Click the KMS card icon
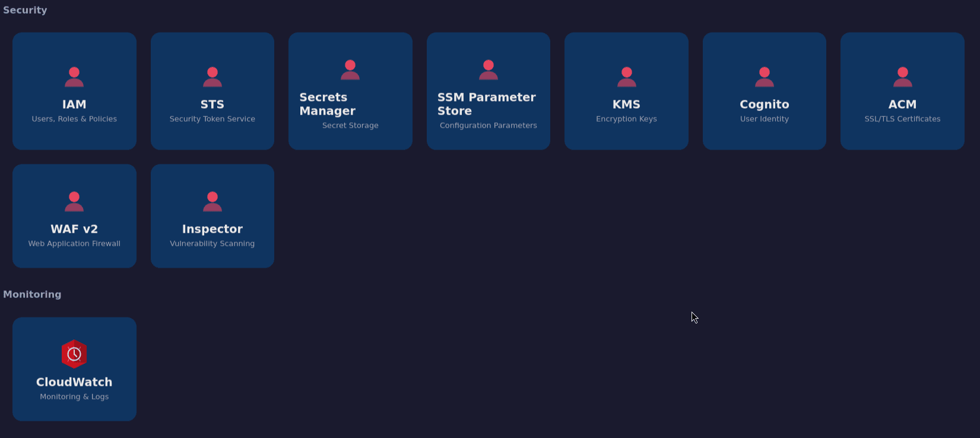 tap(626, 77)
